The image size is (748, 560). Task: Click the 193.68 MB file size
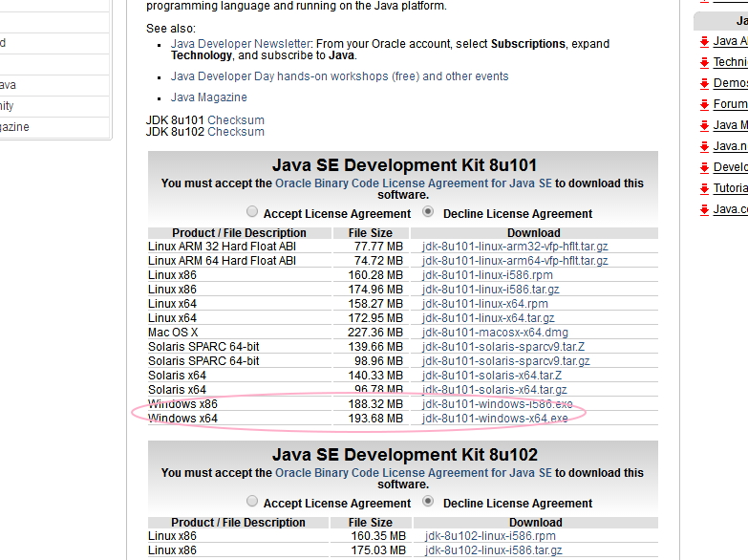point(375,419)
